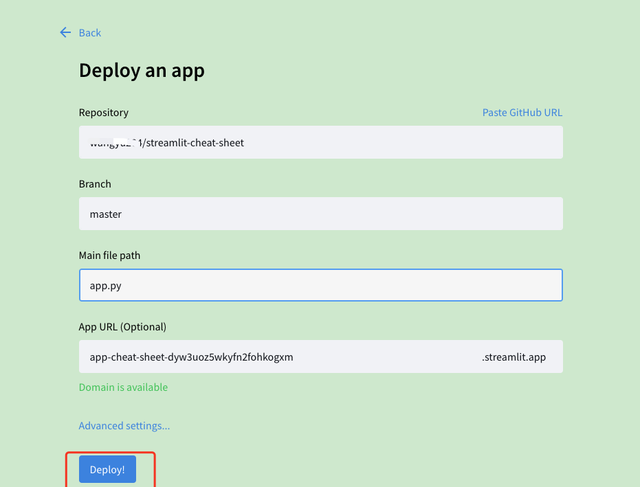The image size is (640, 487).
Task: Click the 'Deploy an app' heading
Action: coord(141,71)
